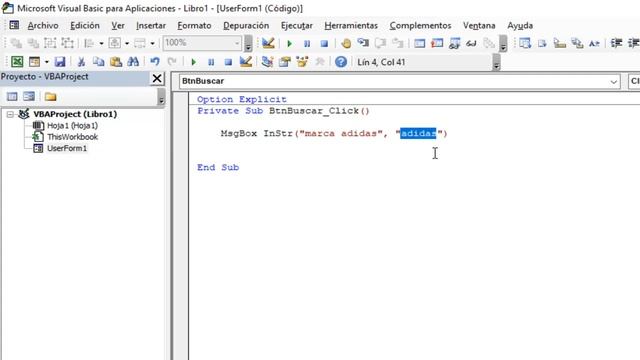This screenshot has width=640, height=360.
Task: Open the Ayuda menu
Action: point(520,25)
